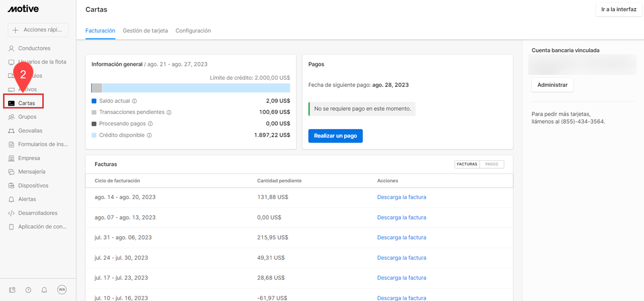Open the WA user avatar
The image size is (644, 301).
(62, 290)
